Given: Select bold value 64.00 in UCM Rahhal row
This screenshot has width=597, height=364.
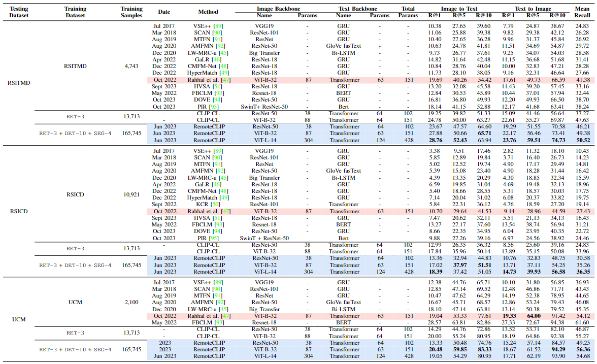Looking at the screenshot, I should pyautogui.click(x=534, y=316).
